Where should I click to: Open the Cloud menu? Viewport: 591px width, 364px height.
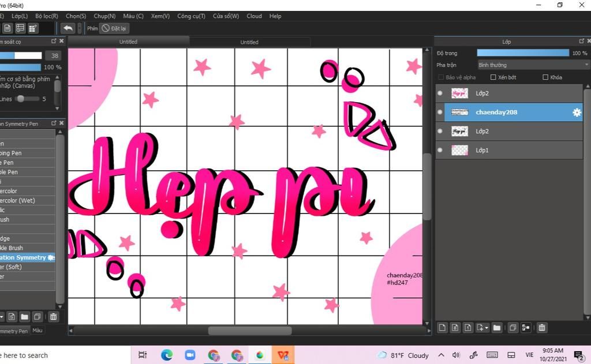pyautogui.click(x=254, y=16)
